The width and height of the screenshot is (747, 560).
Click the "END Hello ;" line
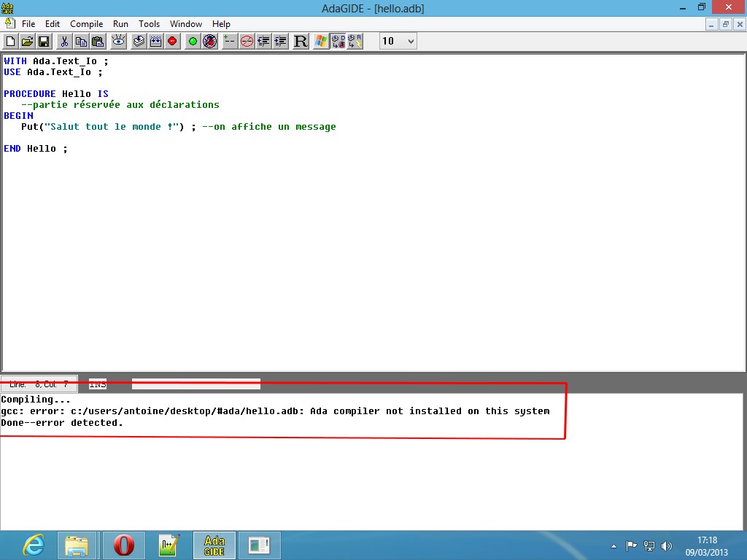(x=36, y=149)
